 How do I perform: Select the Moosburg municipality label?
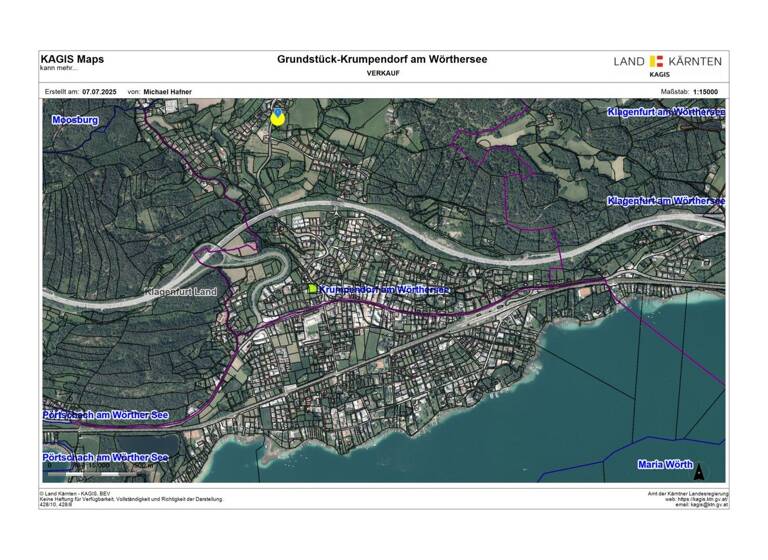(x=76, y=120)
